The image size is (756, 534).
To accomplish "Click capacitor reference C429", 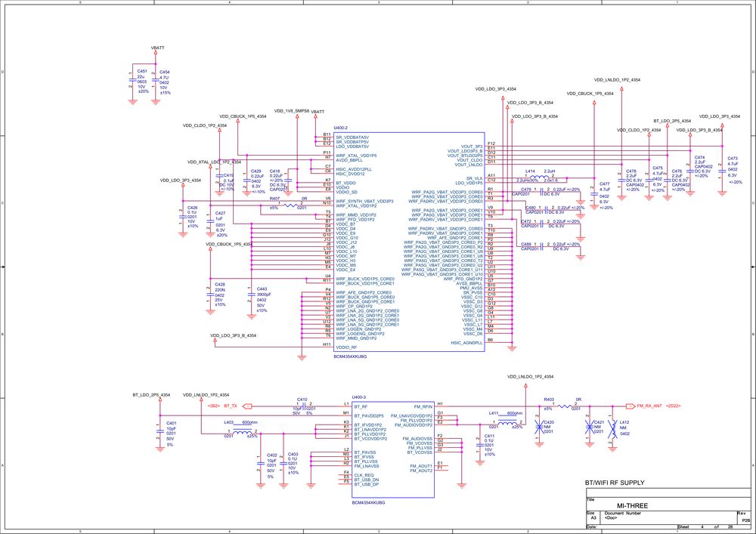I will [256, 171].
